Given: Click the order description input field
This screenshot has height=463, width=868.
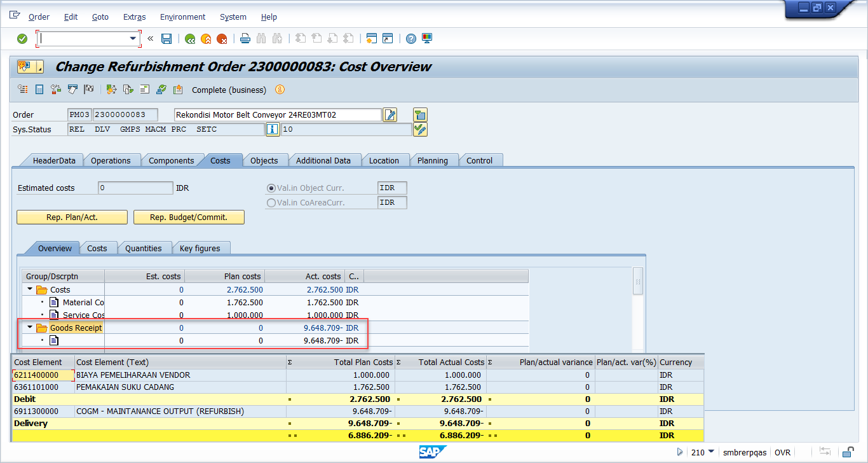Looking at the screenshot, I should click(278, 115).
